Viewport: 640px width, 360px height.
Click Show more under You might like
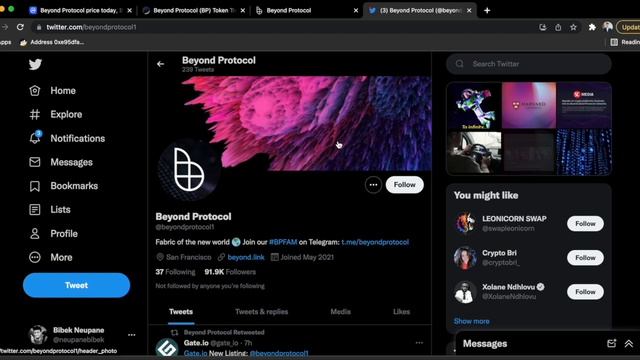point(471,321)
